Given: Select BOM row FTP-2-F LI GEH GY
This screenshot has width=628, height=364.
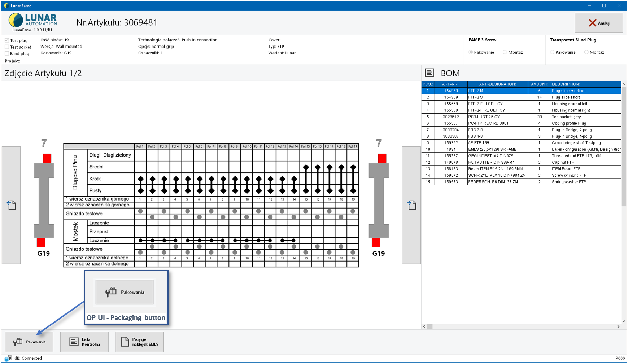Looking at the screenshot, I should (521, 104).
